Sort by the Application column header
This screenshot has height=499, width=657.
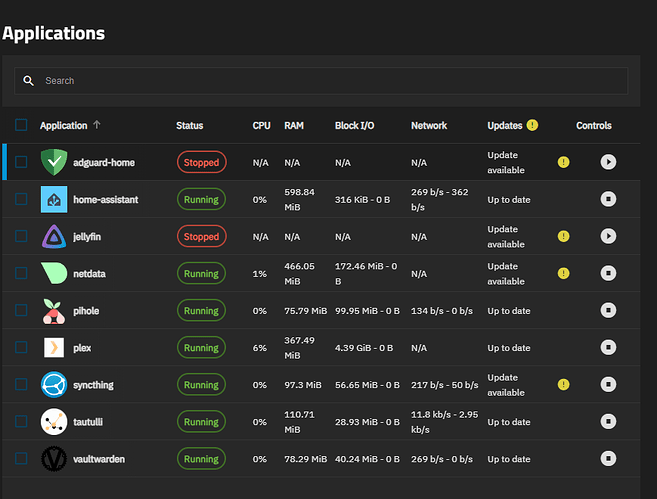[64, 125]
